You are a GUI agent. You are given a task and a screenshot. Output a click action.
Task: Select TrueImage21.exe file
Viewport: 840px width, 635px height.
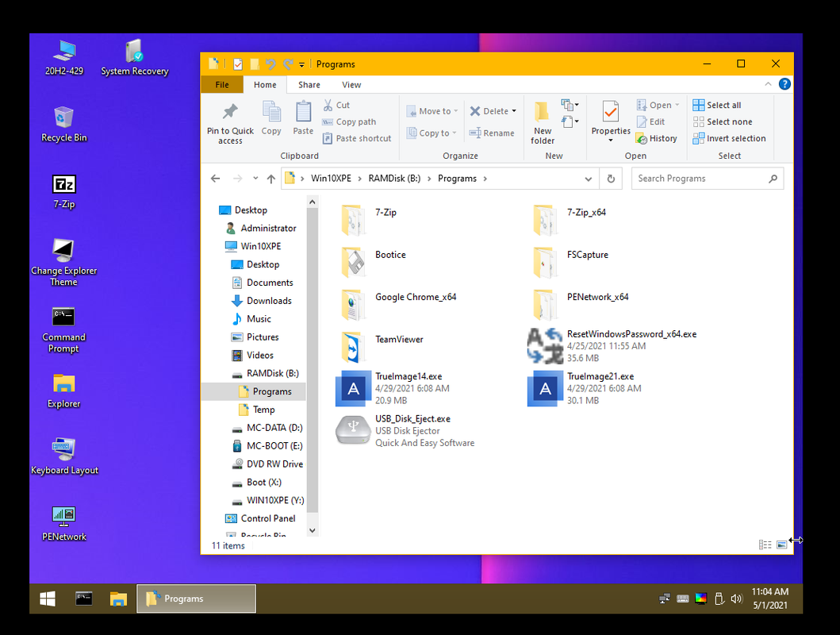click(585, 388)
